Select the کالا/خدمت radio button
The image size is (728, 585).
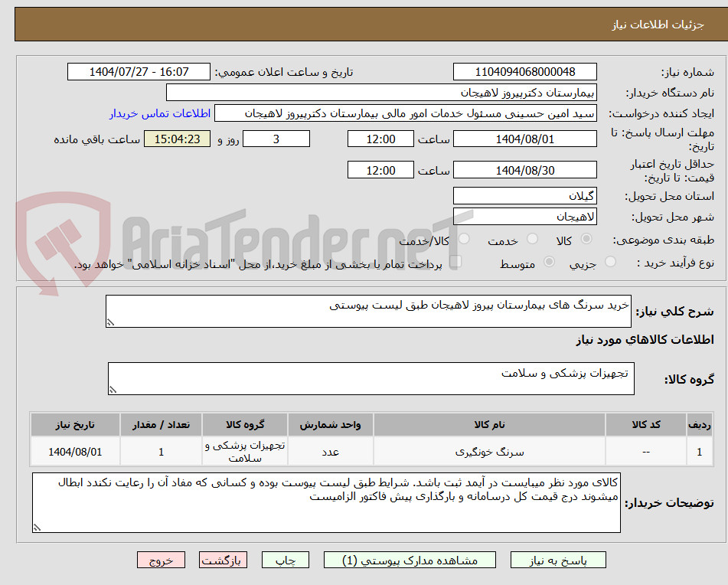(x=465, y=239)
